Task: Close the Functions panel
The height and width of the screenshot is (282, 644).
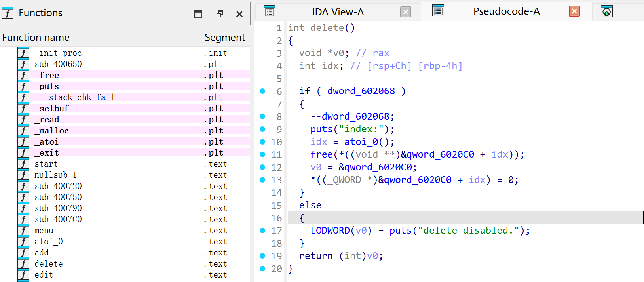Action: tap(239, 14)
